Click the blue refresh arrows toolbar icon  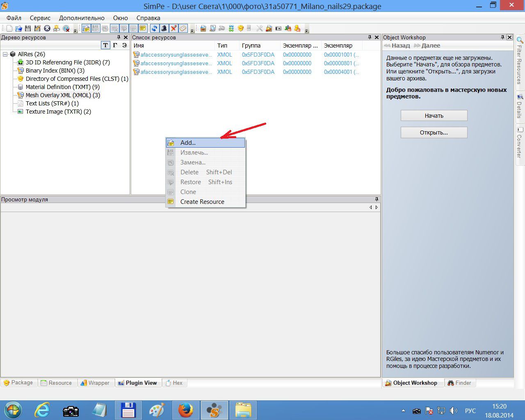[x=154, y=28]
